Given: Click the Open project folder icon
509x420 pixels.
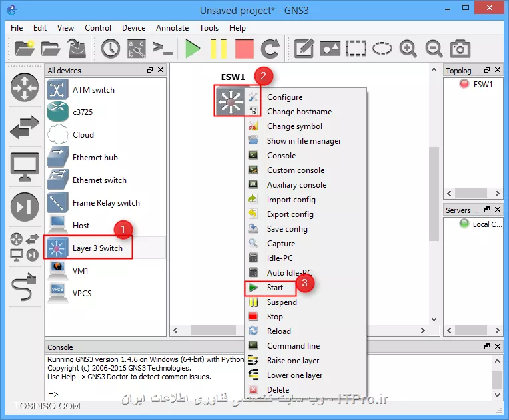Looking at the screenshot, I should 51,49.
